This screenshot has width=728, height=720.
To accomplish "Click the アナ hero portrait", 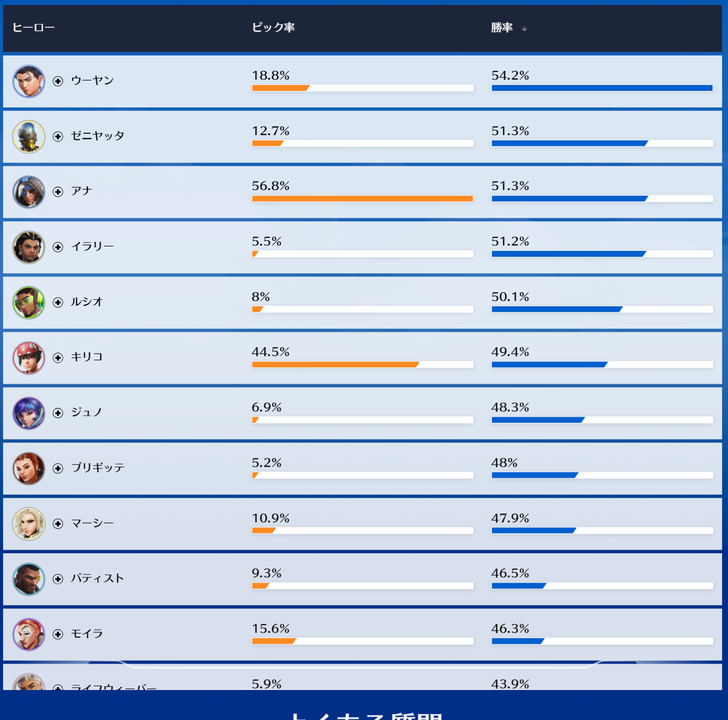I will click(x=28, y=192).
